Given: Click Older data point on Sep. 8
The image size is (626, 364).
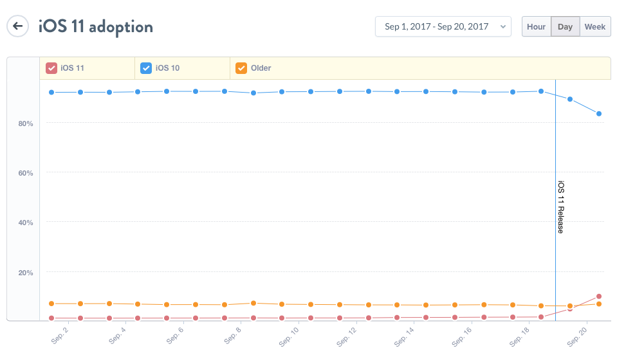Looking at the screenshot, I should 253,303.
